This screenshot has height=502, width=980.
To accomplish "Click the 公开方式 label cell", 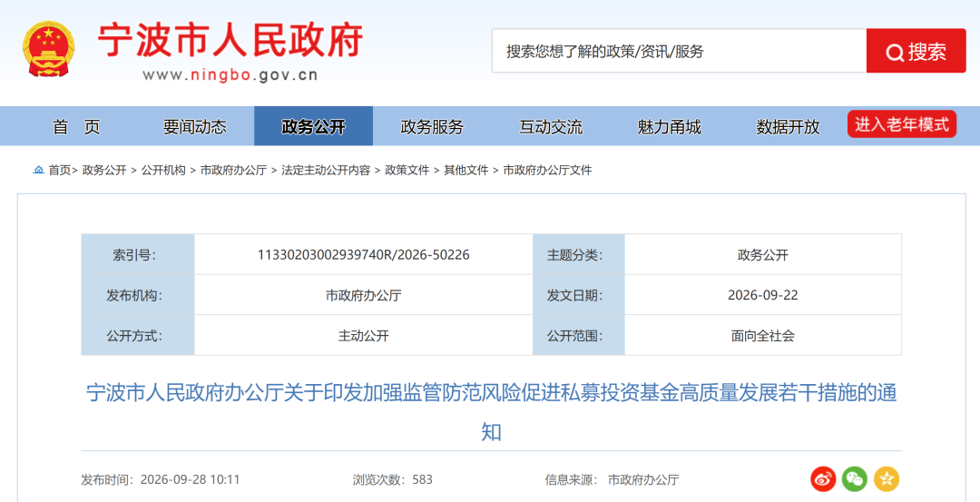I will click(138, 336).
